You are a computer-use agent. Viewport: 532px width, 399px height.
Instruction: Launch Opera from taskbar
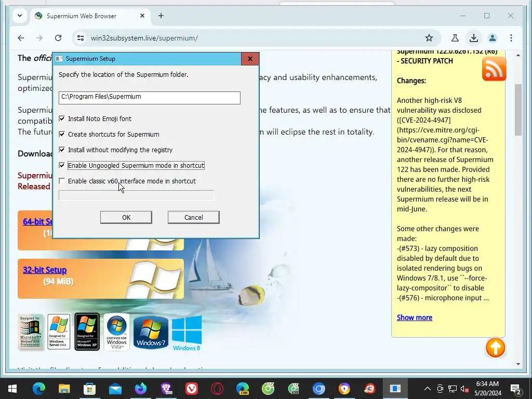217,389
